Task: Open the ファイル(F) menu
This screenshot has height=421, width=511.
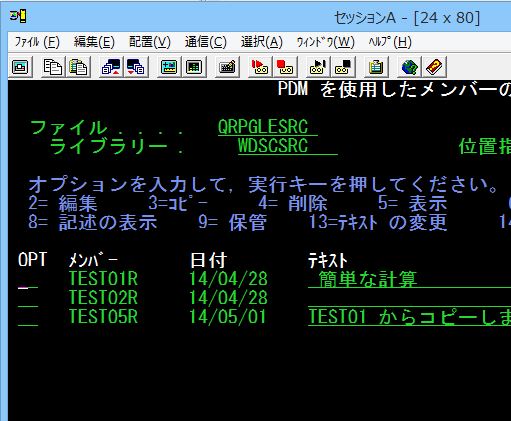Action: 37,42
